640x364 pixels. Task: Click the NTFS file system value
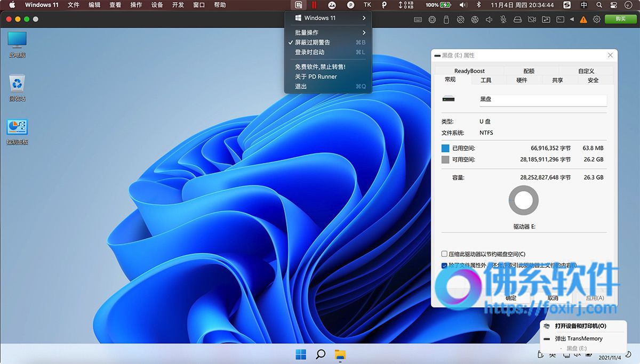point(486,133)
